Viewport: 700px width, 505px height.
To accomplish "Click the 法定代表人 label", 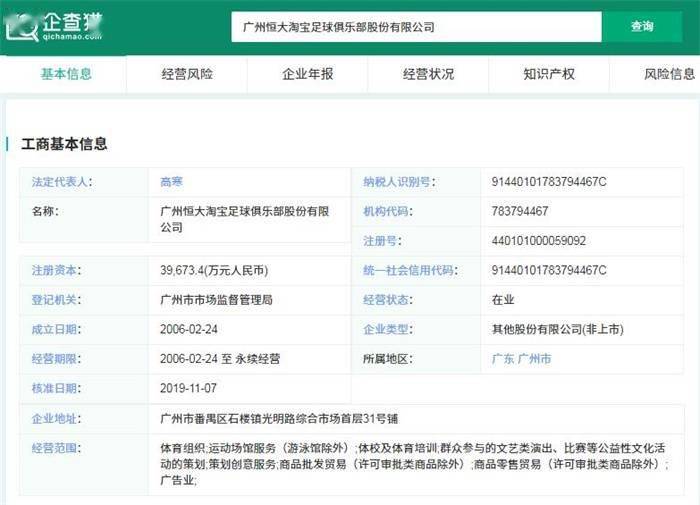I will [62, 182].
